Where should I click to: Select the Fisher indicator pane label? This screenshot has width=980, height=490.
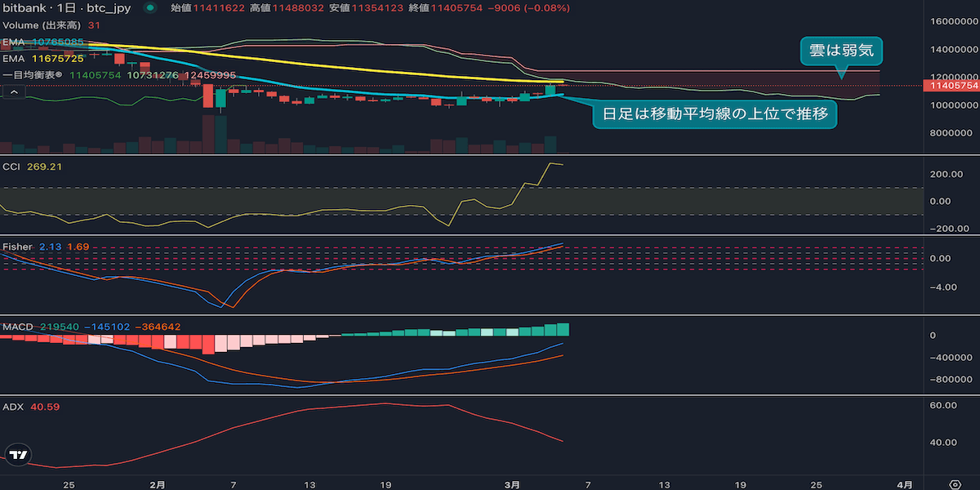16,247
